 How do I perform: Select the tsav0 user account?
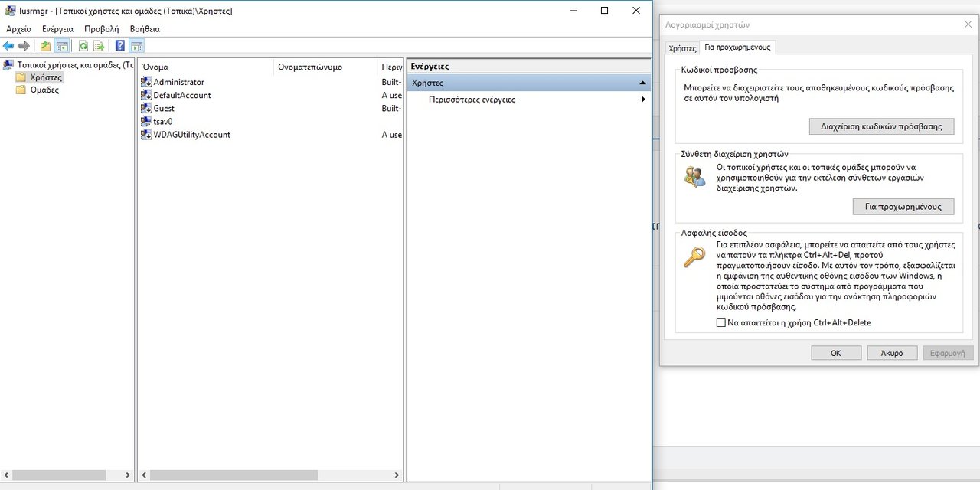(162, 121)
